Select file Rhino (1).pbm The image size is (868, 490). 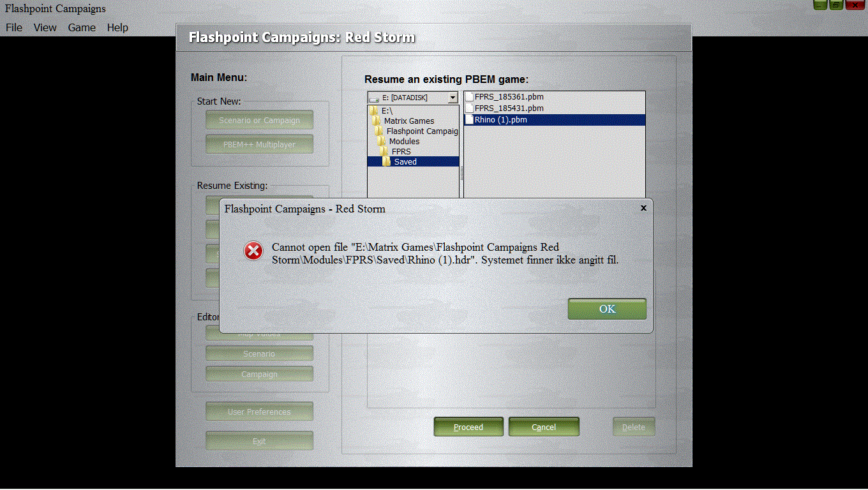click(554, 120)
